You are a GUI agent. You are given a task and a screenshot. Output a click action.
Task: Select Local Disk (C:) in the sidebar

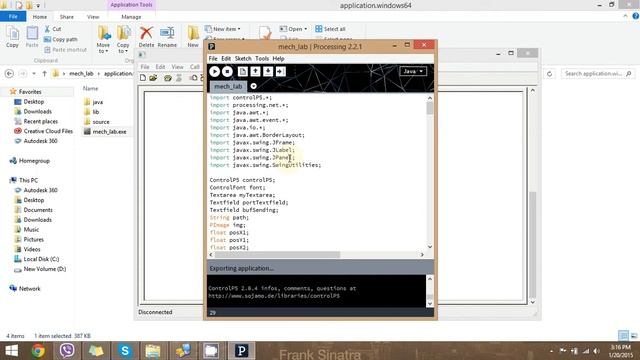[41, 259]
